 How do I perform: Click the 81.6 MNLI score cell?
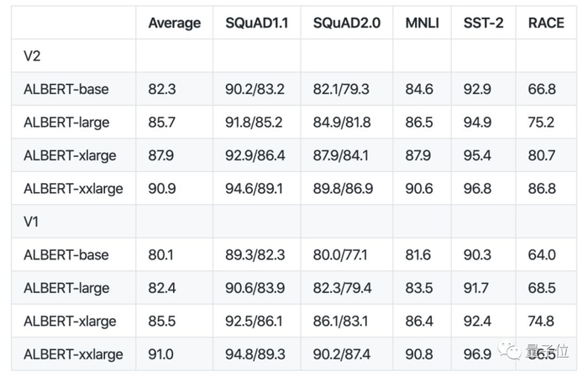point(420,254)
